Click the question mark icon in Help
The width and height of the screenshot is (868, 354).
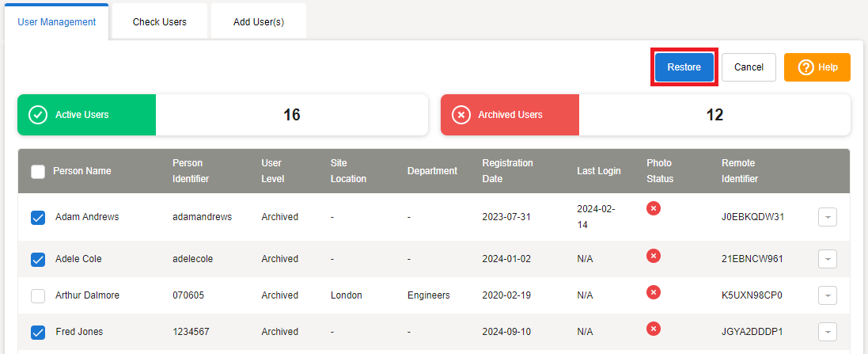click(805, 67)
